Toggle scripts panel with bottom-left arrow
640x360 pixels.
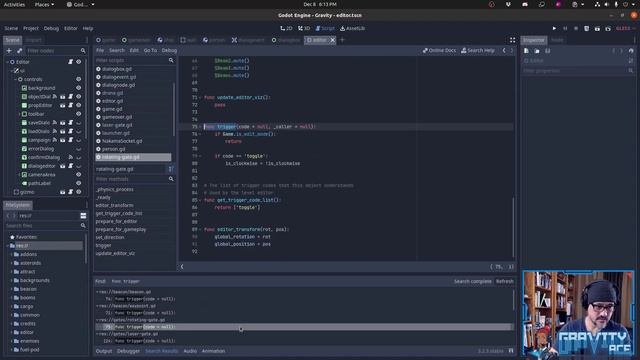point(182,267)
